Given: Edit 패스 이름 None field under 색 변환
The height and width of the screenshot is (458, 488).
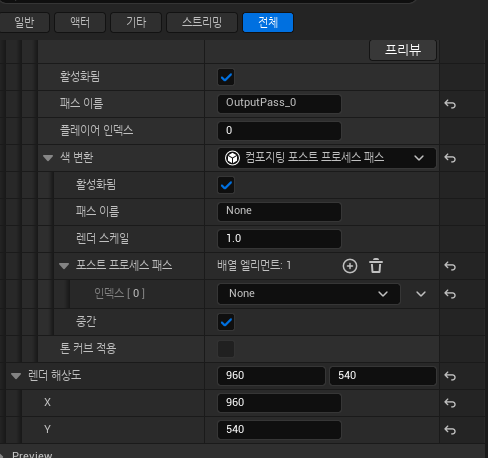Looking at the screenshot, I should [279, 212].
